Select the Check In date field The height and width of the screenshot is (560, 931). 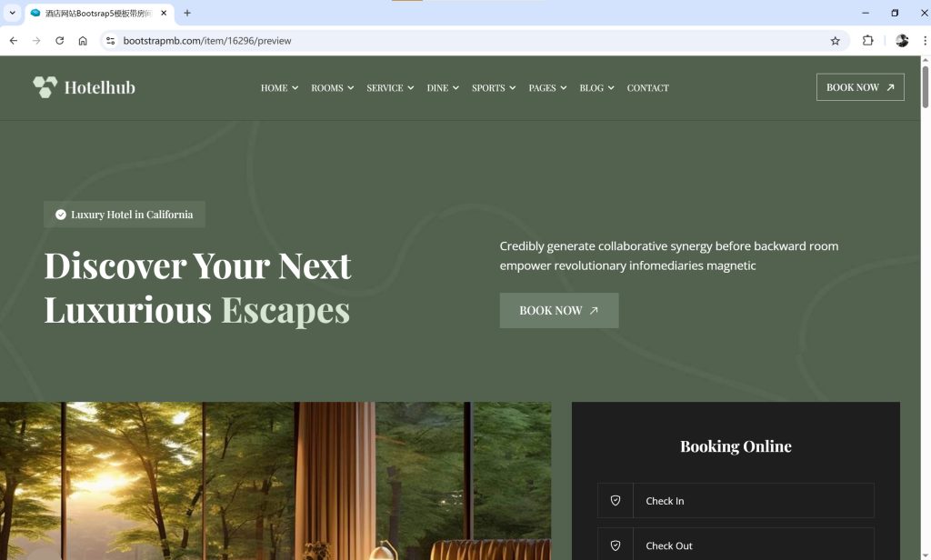click(x=735, y=501)
